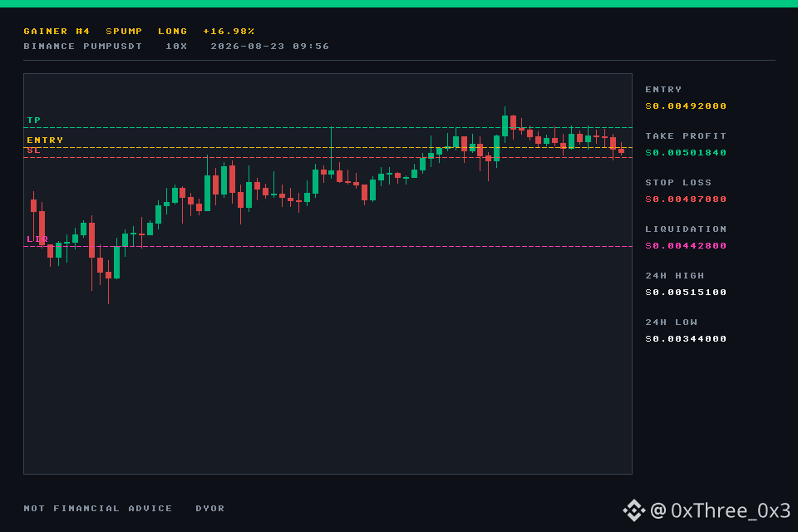This screenshot has height=532, width=798.
Task: Click the +16.98% gain value
Action: (x=229, y=31)
